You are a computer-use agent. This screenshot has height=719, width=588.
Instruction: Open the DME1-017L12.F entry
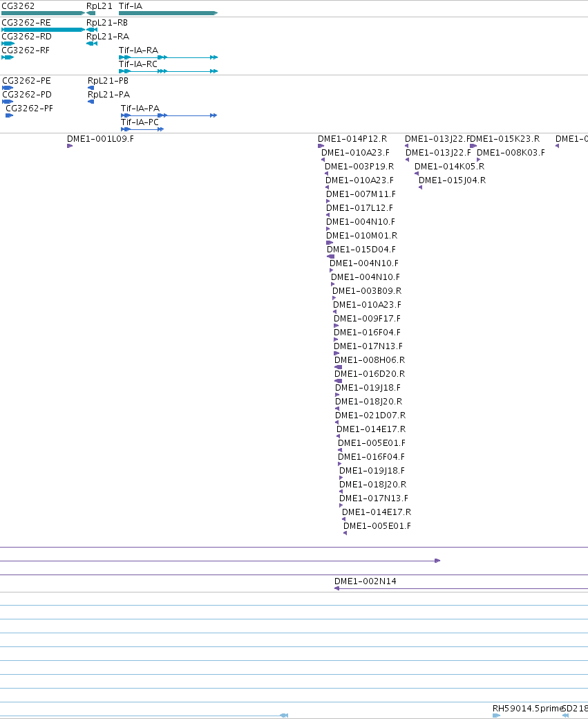pos(359,207)
